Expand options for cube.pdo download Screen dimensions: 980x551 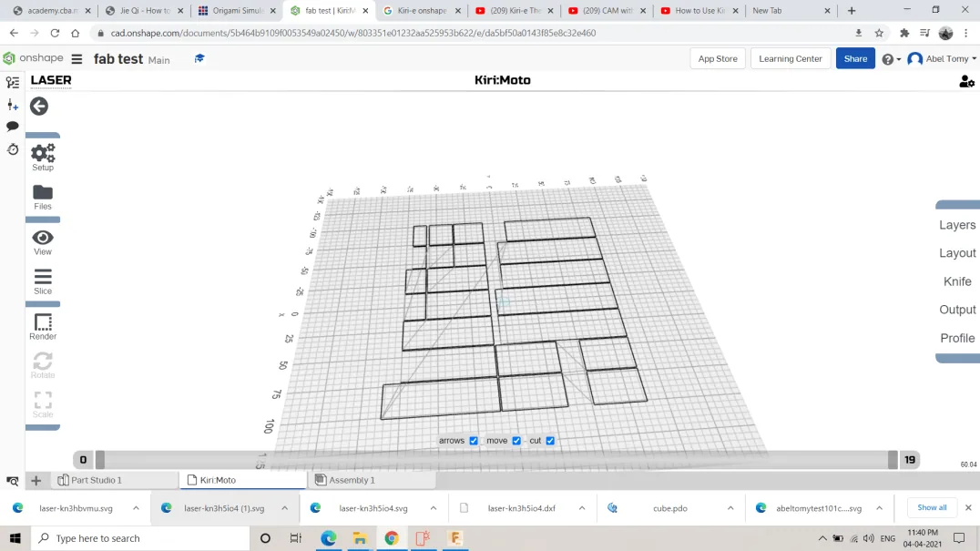[x=730, y=508]
